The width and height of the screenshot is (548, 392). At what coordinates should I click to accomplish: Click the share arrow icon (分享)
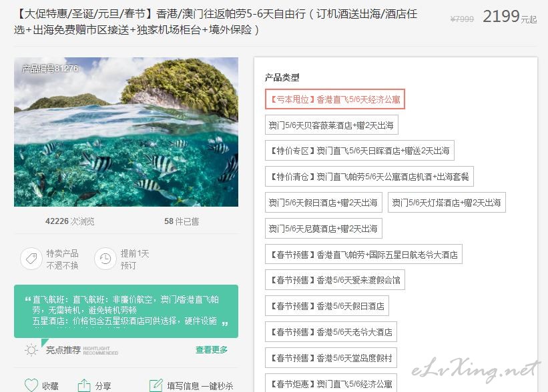[x=84, y=385]
